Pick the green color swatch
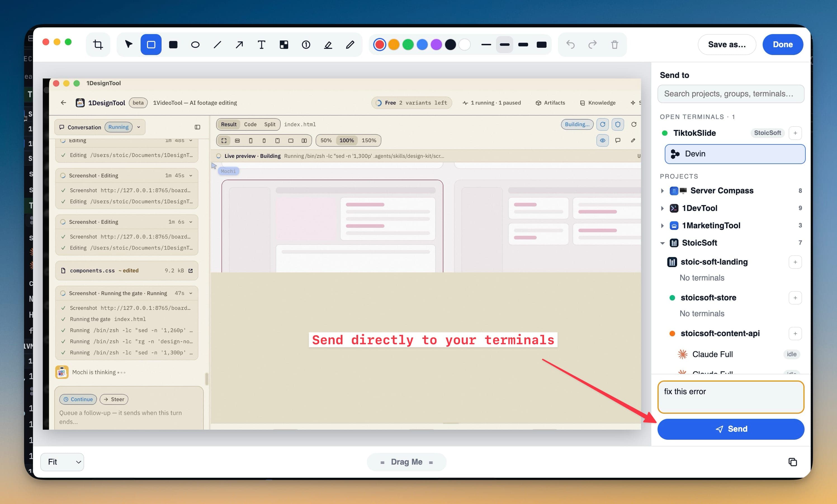 click(x=408, y=44)
